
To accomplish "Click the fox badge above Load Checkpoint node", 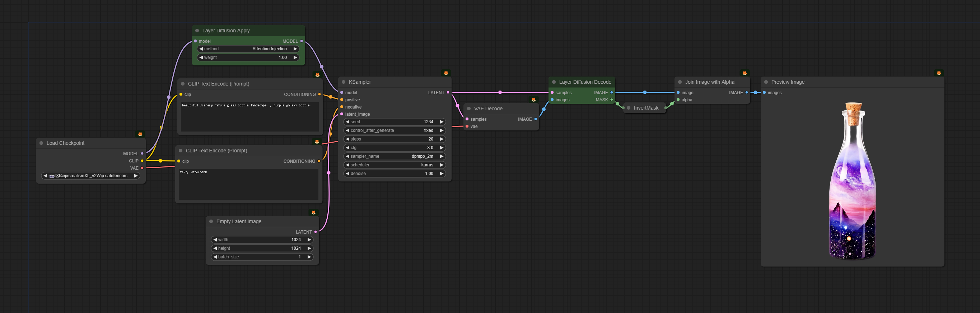I will point(140,134).
